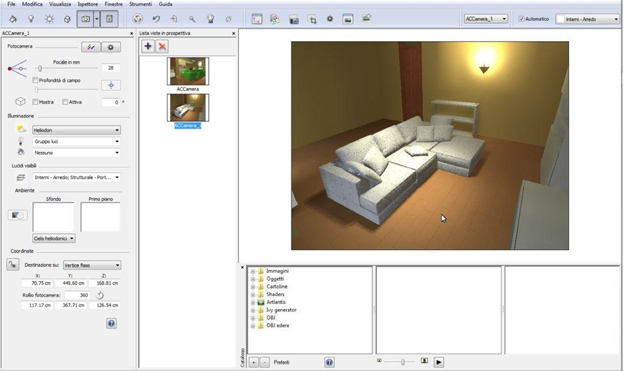
Task: Click the zoom magnifier tool
Action: [192, 19]
